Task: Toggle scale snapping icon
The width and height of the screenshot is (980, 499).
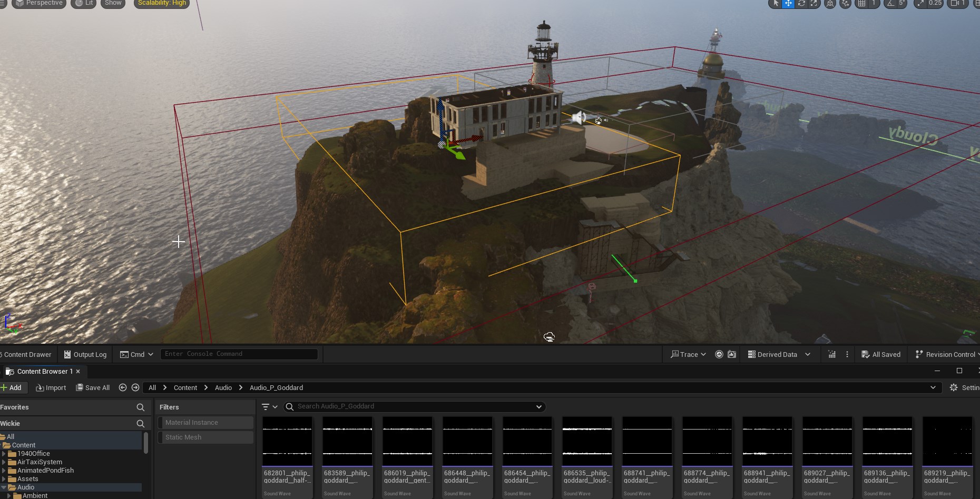Action: click(x=920, y=3)
